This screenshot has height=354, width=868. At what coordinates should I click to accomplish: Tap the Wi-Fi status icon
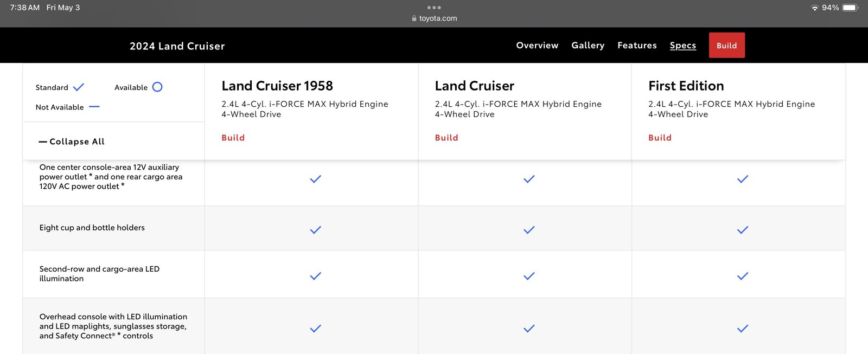click(x=815, y=8)
